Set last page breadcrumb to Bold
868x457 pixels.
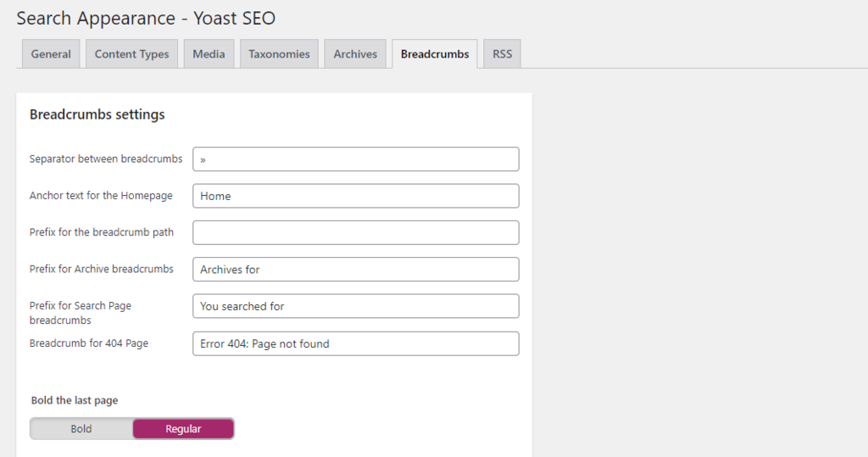pyautogui.click(x=81, y=429)
